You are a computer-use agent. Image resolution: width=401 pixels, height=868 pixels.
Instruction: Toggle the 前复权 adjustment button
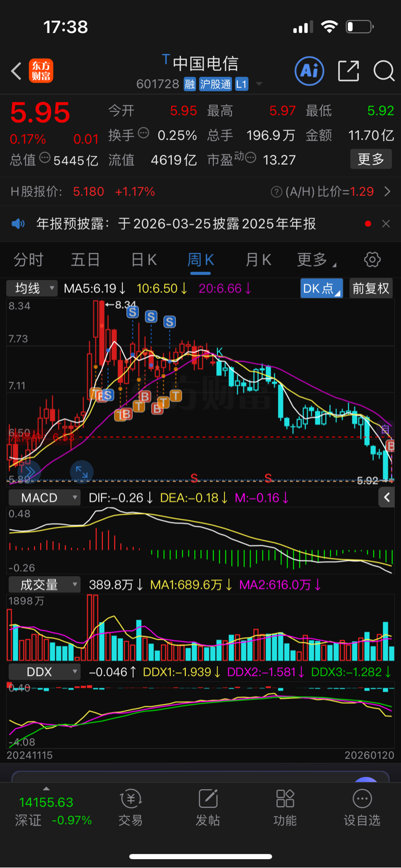coord(371,288)
